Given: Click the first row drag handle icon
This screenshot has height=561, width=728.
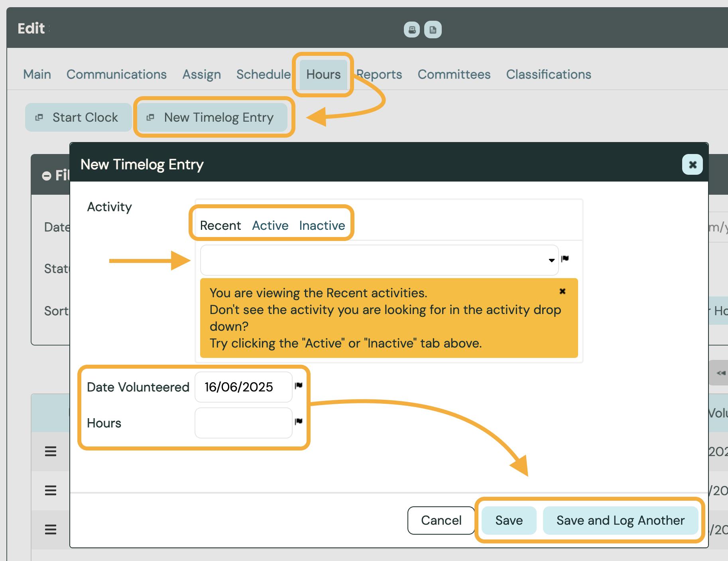Looking at the screenshot, I should (x=51, y=451).
